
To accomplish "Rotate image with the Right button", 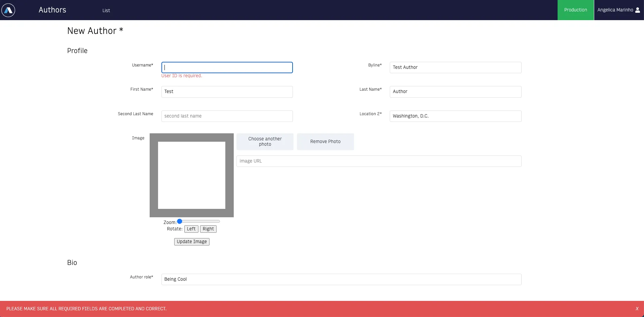I will (x=208, y=229).
